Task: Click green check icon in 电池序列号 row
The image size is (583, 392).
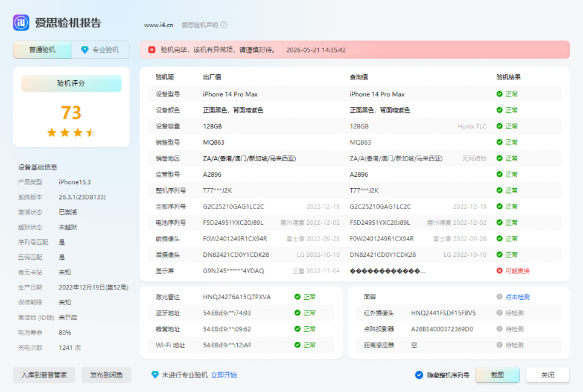Action: click(x=499, y=222)
